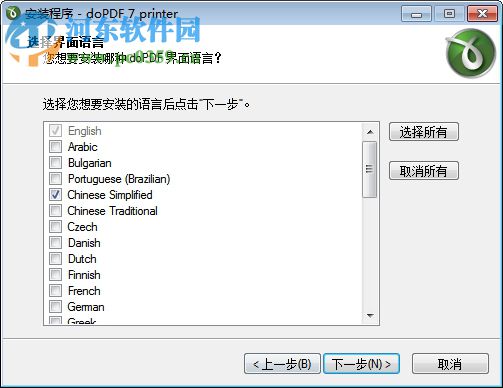Click the 'Chinese Simplified' list label
This screenshot has width=503, height=388.
click(110, 195)
